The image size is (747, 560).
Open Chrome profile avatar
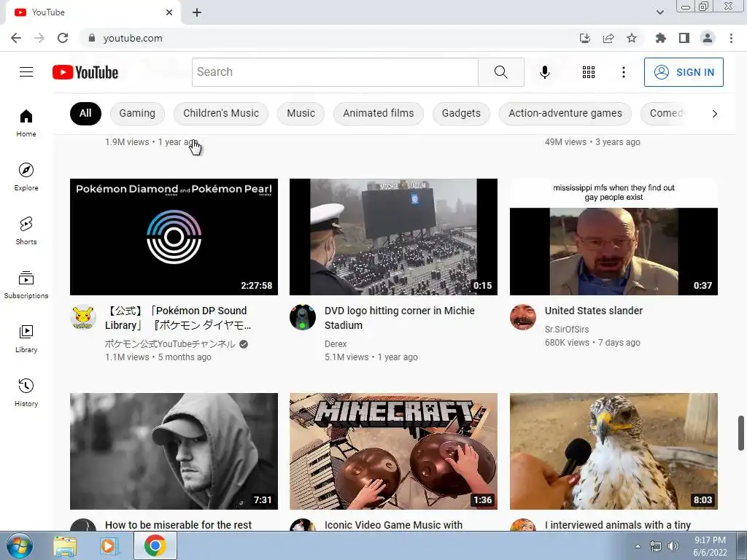(708, 38)
